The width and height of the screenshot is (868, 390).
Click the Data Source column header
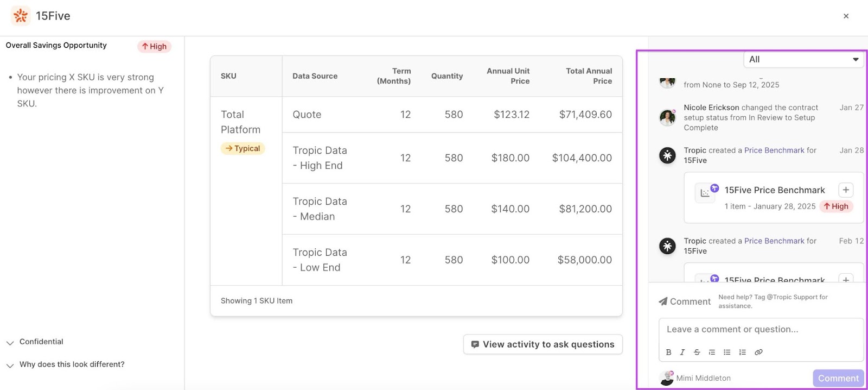pos(315,76)
